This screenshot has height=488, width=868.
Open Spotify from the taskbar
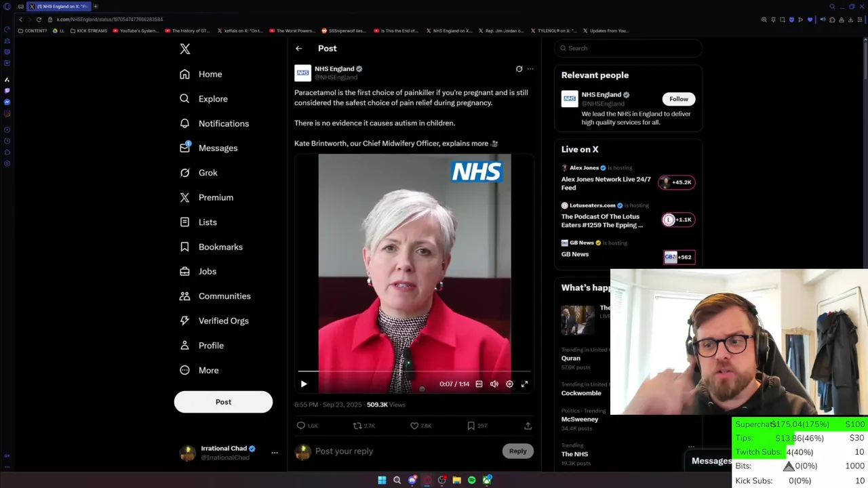[x=471, y=480]
